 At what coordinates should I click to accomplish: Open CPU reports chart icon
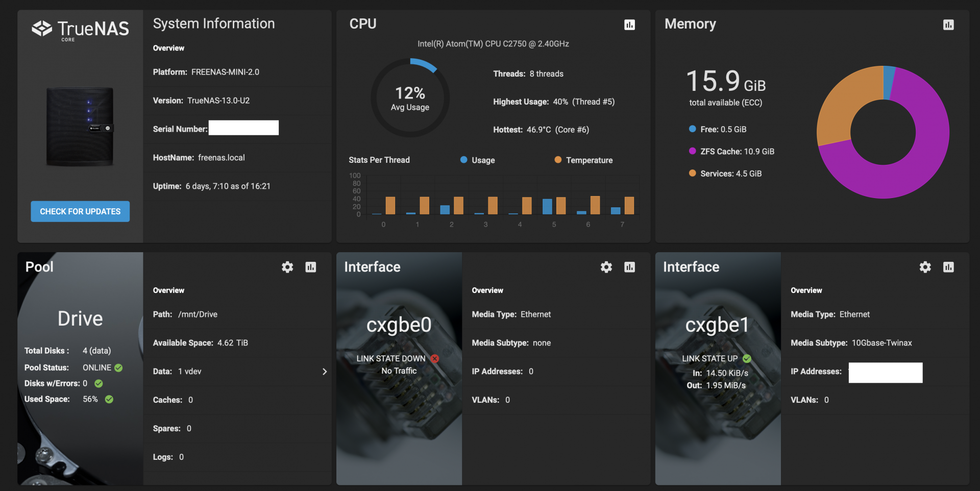[x=629, y=25]
